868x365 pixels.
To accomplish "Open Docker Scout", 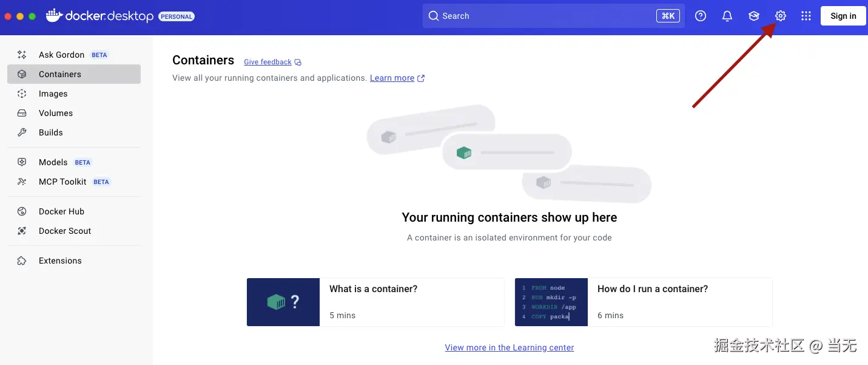I will point(64,231).
